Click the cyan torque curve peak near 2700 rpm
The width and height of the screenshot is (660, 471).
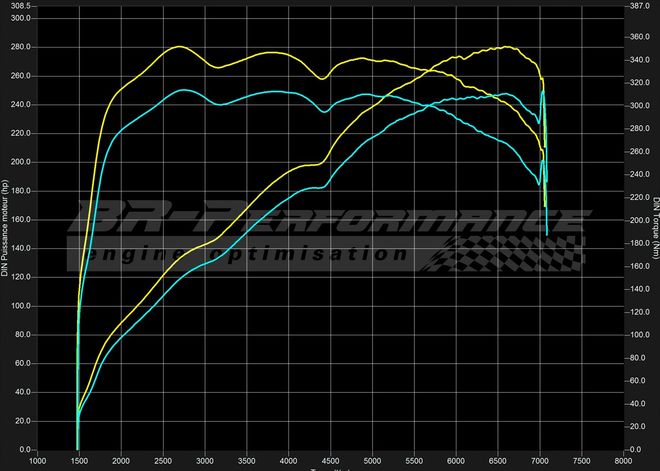click(183, 90)
